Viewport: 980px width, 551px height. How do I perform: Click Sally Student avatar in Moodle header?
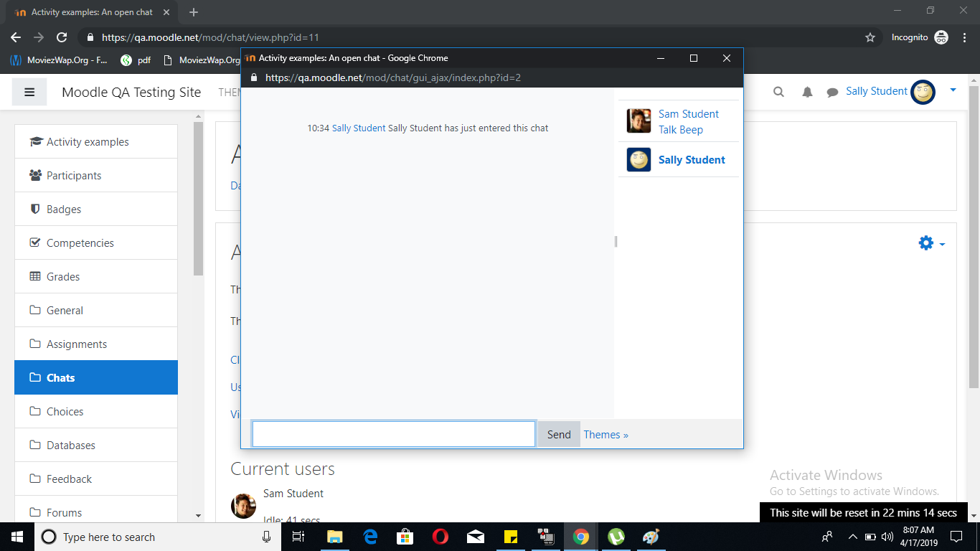coord(923,92)
